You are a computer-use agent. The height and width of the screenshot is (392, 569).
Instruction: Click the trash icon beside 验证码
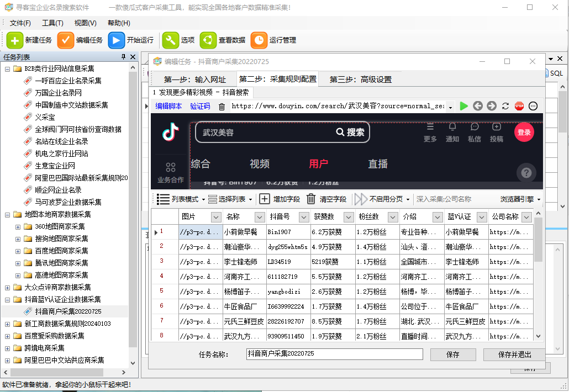coord(222,107)
